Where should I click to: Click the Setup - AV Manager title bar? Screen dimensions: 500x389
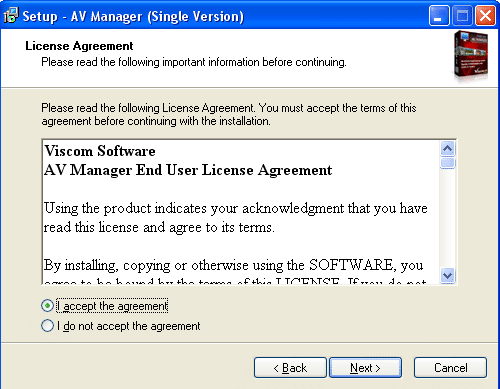pos(213,16)
